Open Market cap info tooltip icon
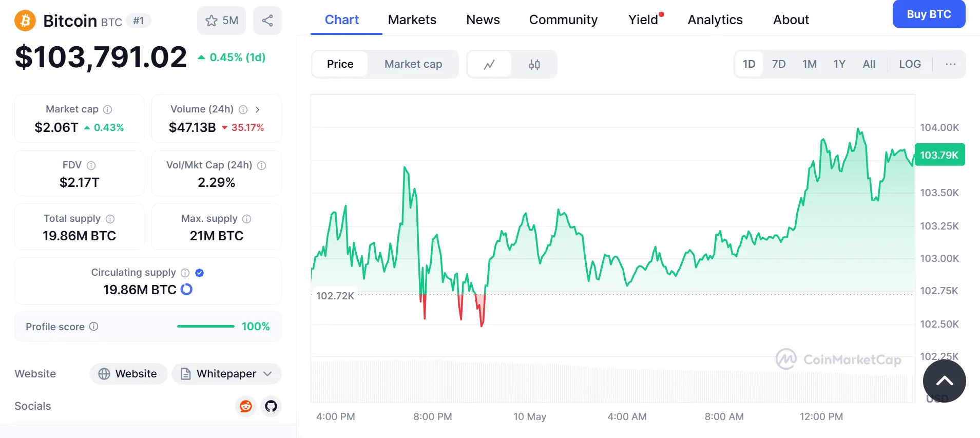Viewport: 980px width, 438px height. (x=107, y=109)
